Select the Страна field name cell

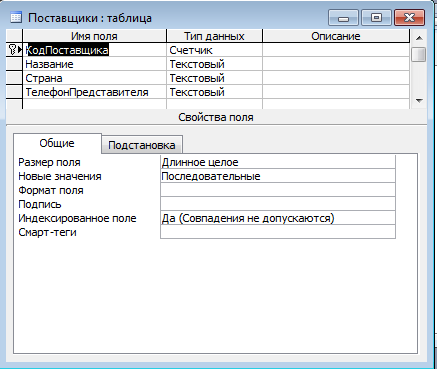coord(94,78)
